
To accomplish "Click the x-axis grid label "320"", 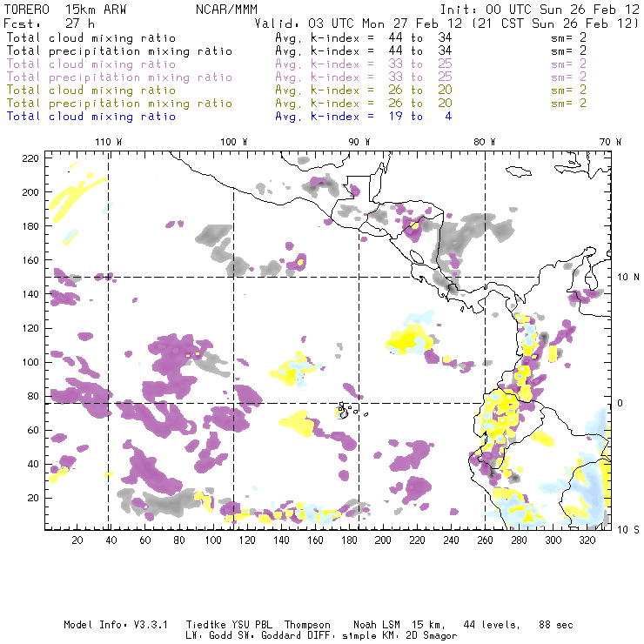I will pyautogui.click(x=587, y=540).
